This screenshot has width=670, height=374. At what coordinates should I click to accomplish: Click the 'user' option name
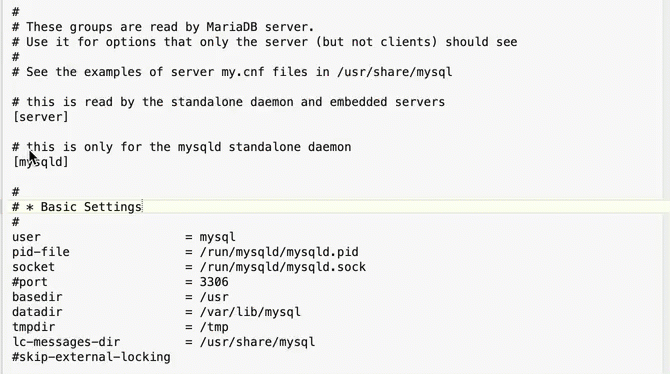[26, 237]
